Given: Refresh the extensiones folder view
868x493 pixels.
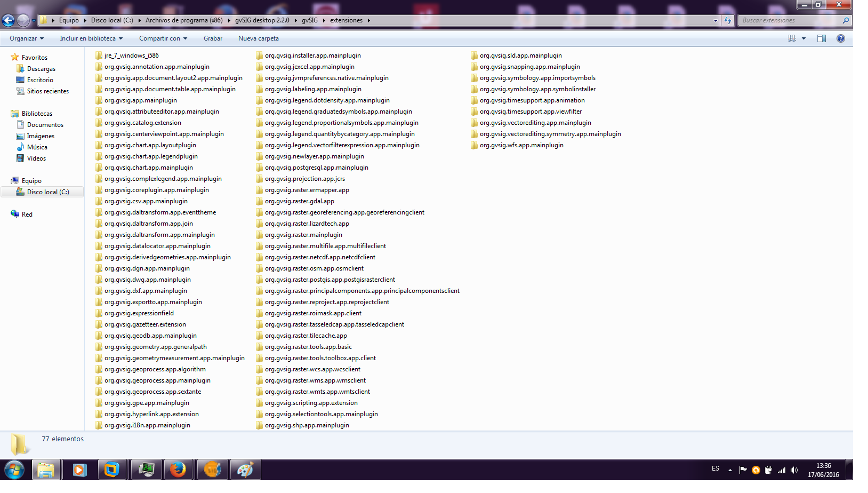Looking at the screenshot, I should click(728, 20).
